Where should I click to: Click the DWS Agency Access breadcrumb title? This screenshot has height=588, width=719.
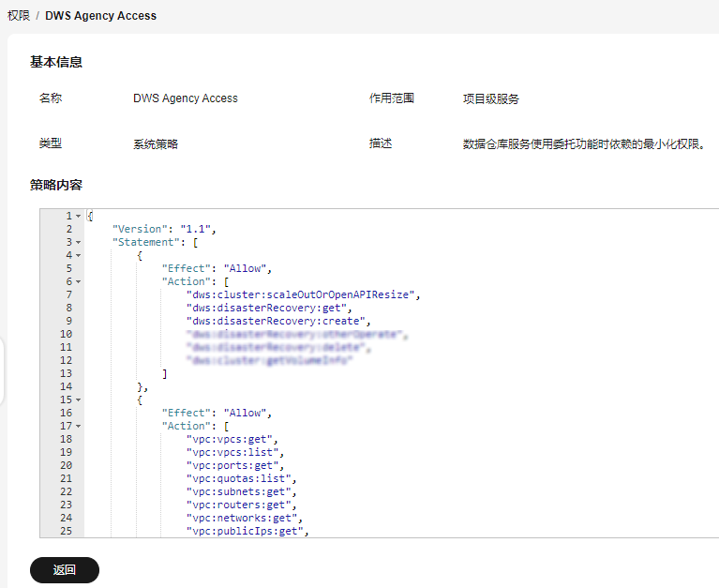point(101,16)
